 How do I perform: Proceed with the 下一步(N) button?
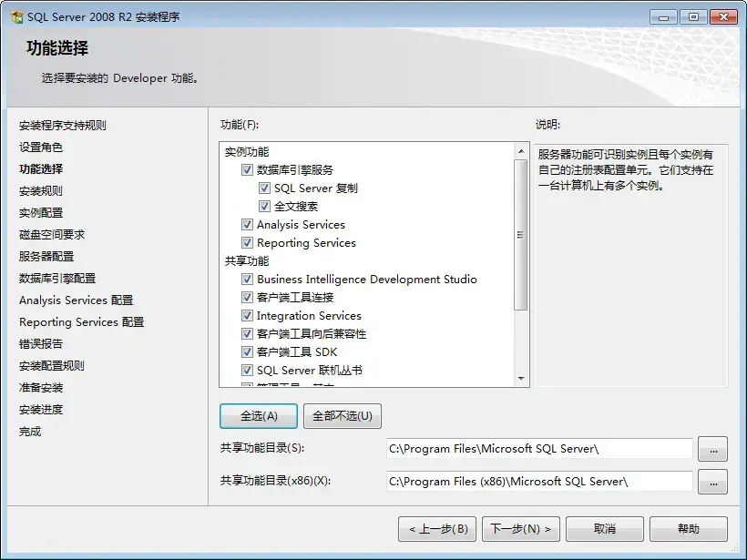521,529
